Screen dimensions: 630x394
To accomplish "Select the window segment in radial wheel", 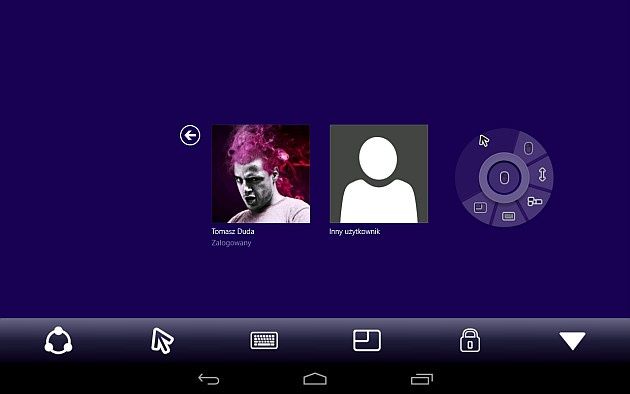I will tap(480, 208).
